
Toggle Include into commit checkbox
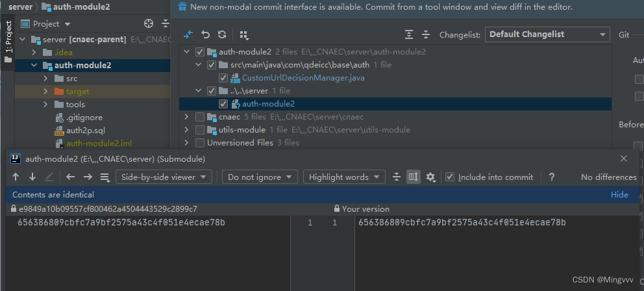click(x=450, y=177)
